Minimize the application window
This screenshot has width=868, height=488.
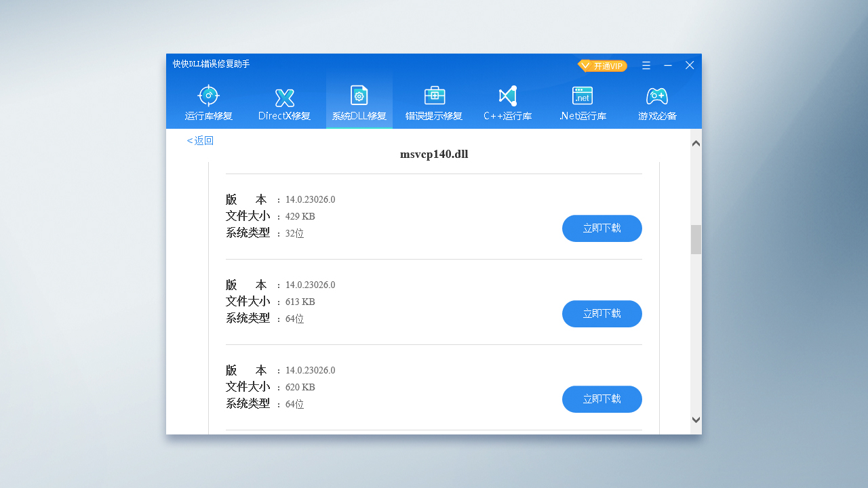tap(667, 65)
